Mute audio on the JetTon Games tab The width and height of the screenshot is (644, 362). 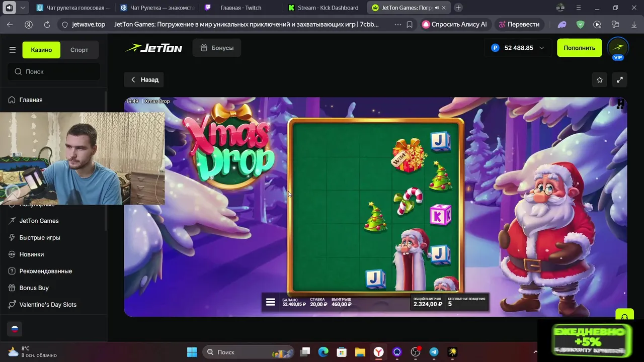point(436,8)
